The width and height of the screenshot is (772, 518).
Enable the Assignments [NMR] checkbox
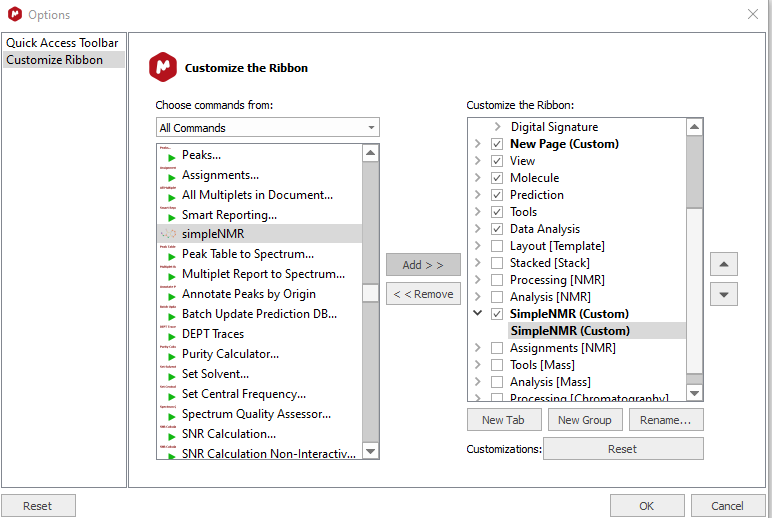[497, 348]
